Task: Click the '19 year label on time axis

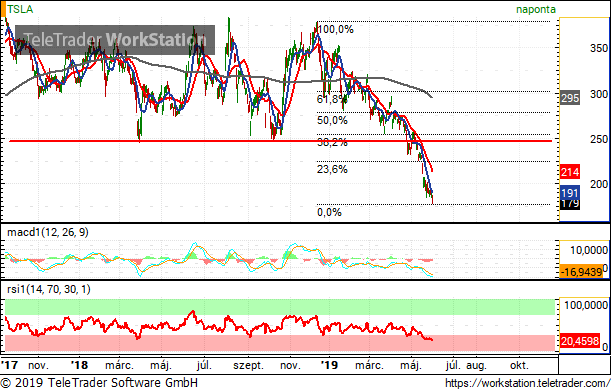Action: (x=329, y=365)
